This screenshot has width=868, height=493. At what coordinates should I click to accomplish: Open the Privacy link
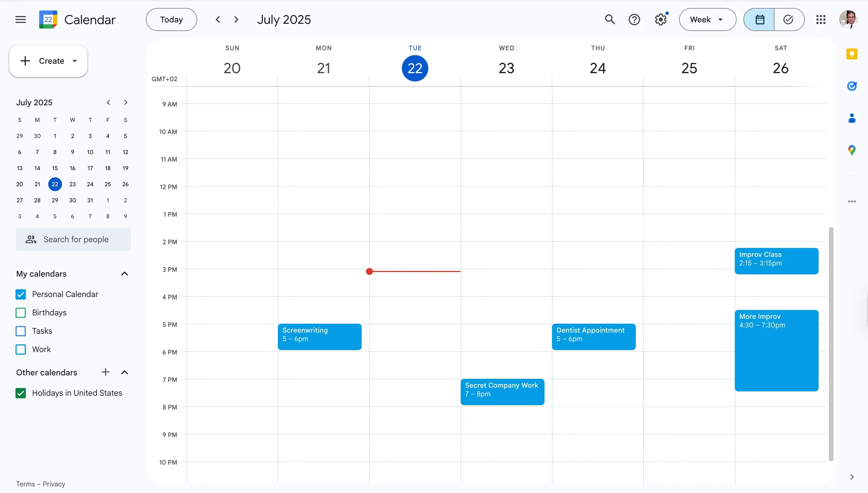55,484
